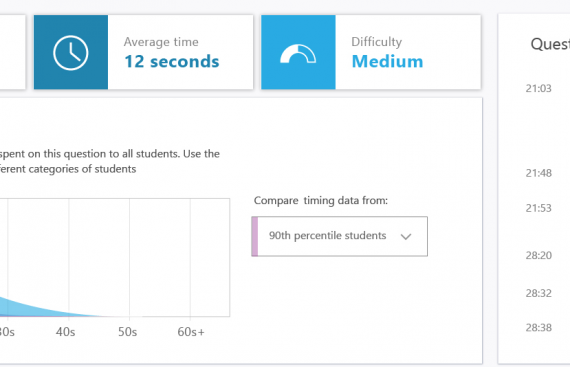The height and width of the screenshot is (367, 570).
Task: Select the 28:20 timestamp entry
Action: click(x=538, y=255)
